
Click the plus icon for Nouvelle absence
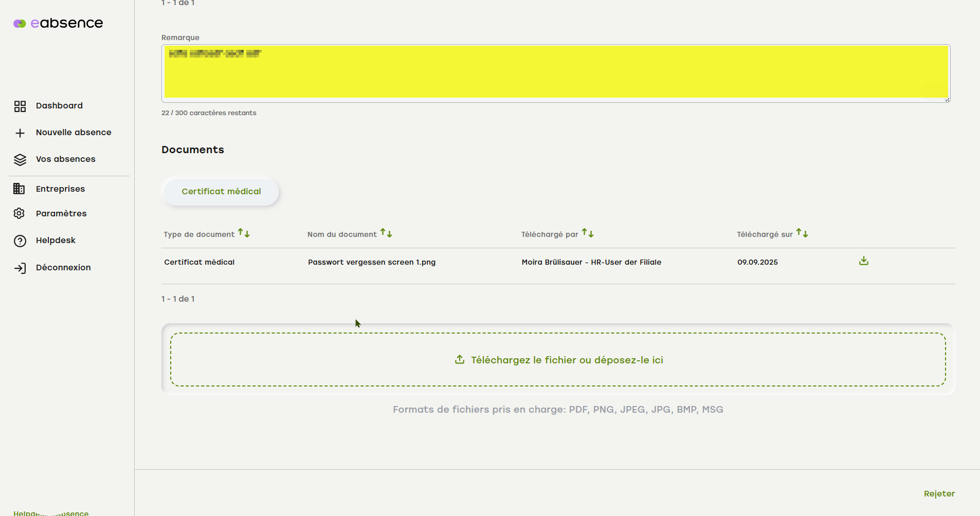click(x=20, y=133)
